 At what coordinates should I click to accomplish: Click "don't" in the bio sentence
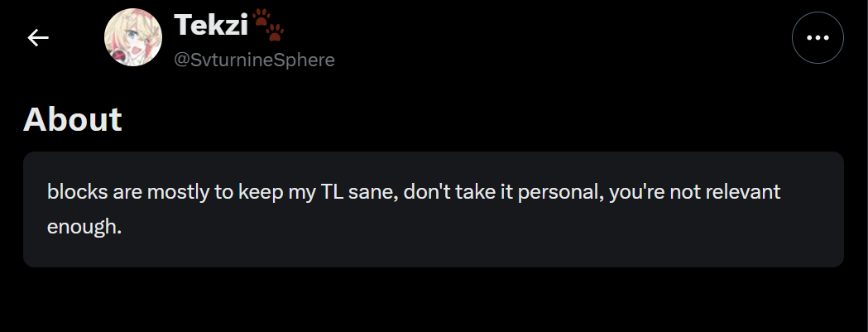pyautogui.click(x=415, y=192)
